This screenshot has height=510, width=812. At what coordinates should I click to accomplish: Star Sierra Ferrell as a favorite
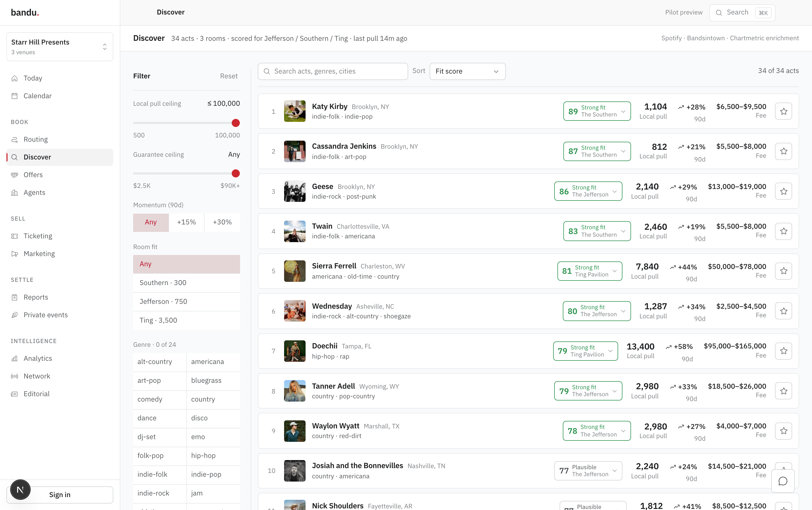click(783, 271)
